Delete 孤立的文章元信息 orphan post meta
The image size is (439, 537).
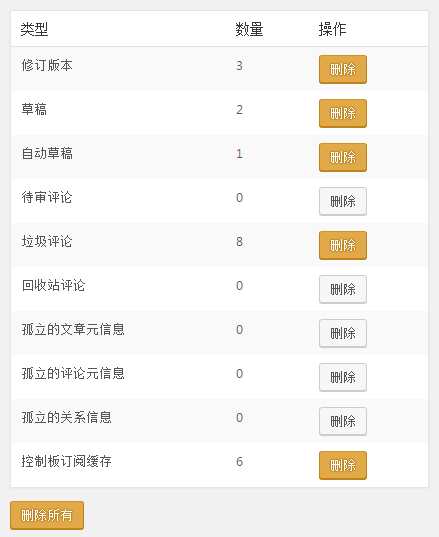(x=343, y=333)
